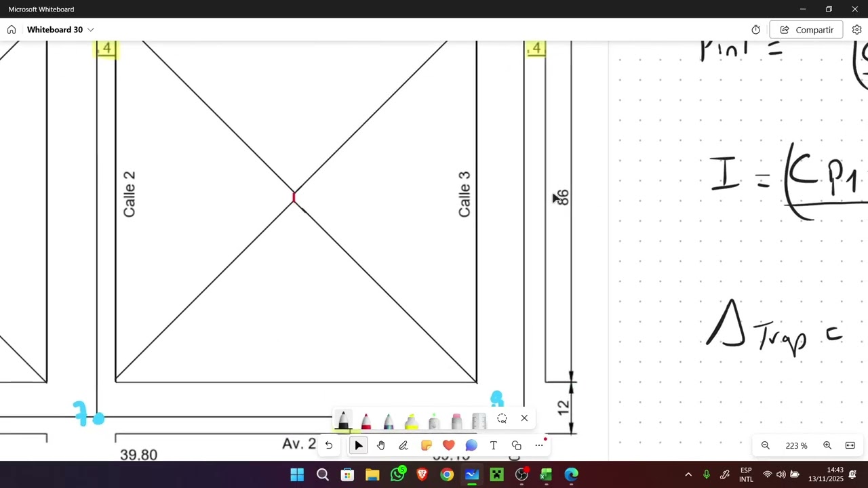Activate the select pointer tool

coord(359,445)
